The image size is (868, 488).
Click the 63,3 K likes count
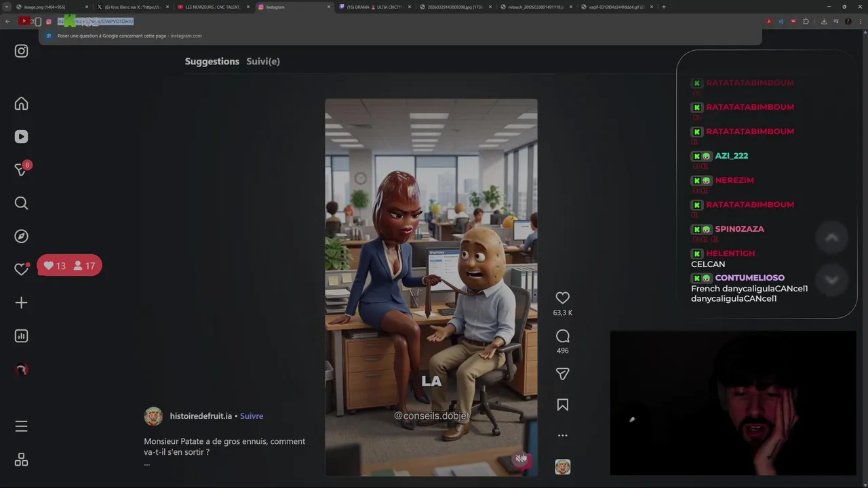pos(562,312)
